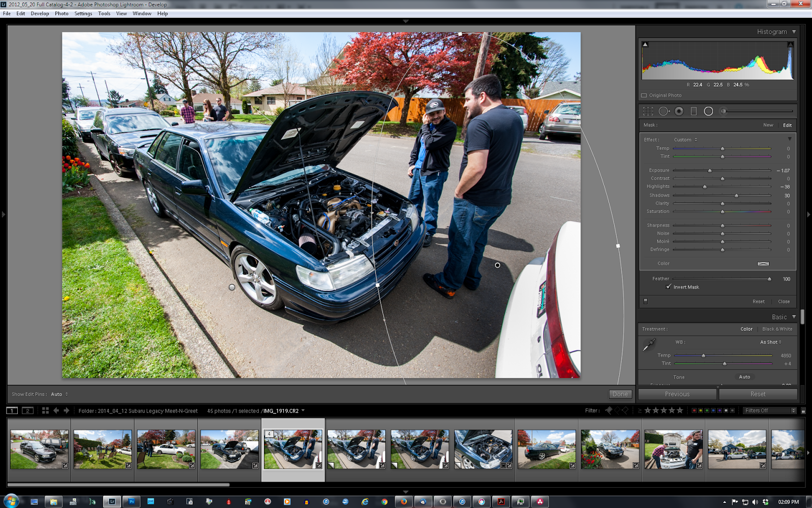Screen dimensions: 812x508
Task: Select the Spot Removal tool
Action: coord(664,111)
